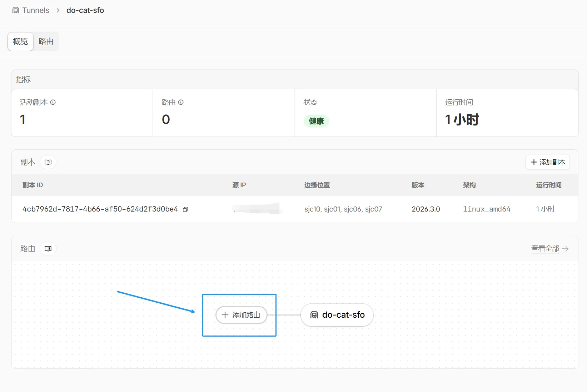587x392 pixels.
Task: Click the Tunnels icon in the breadcrumb
Action: coord(16,10)
